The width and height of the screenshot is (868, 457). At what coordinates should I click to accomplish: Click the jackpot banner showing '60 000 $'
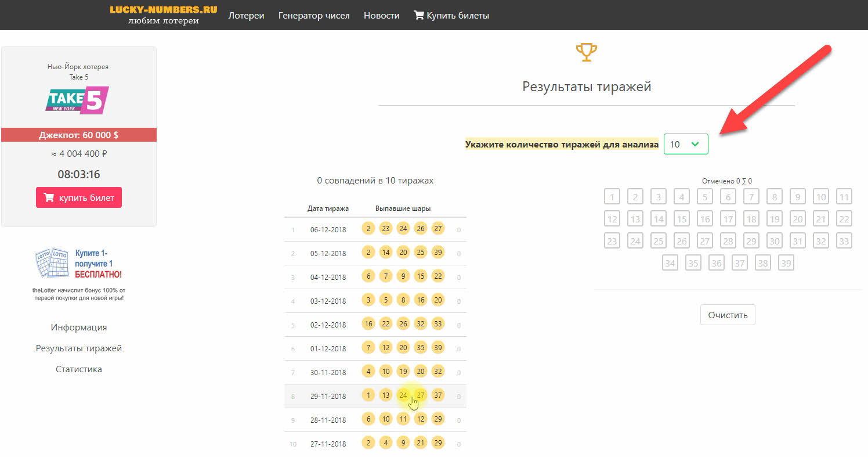click(x=78, y=134)
